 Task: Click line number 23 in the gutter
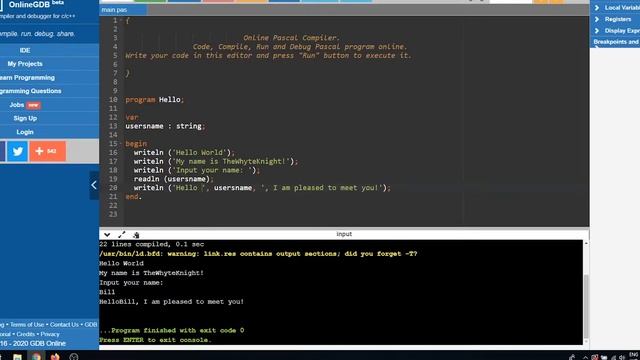point(113,214)
